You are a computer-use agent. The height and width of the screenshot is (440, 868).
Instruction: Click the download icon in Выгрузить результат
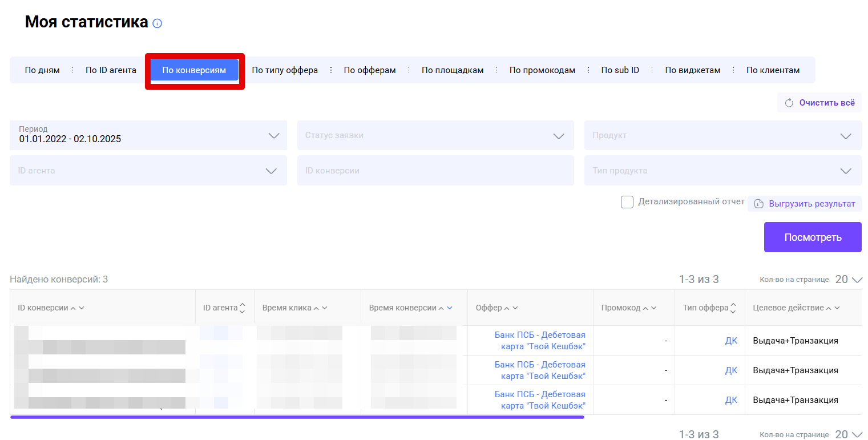pyautogui.click(x=759, y=204)
